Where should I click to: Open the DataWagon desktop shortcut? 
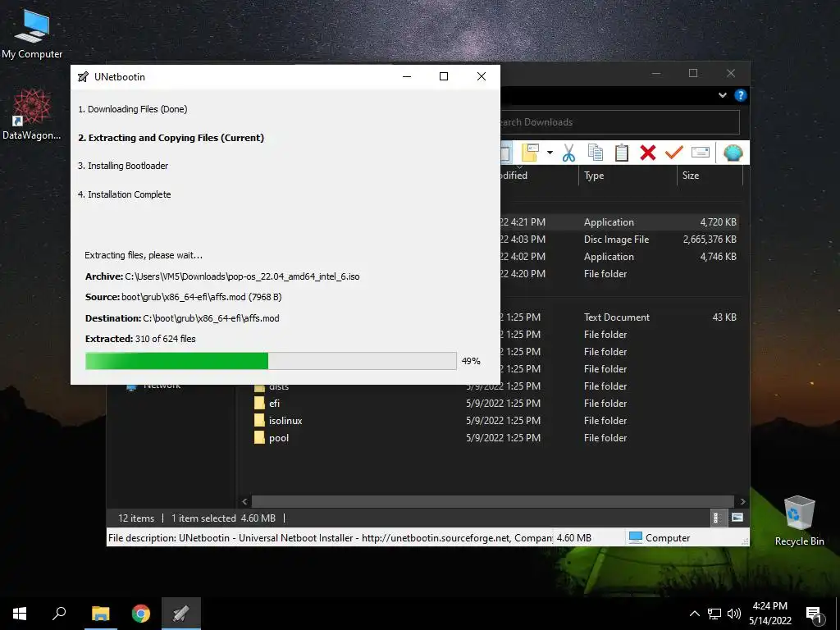32,114
